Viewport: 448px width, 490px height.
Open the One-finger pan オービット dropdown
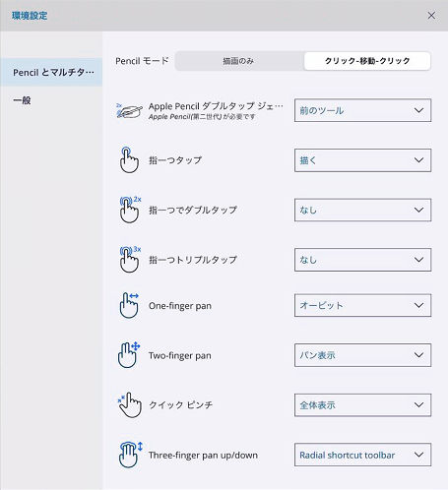[362, 305]
